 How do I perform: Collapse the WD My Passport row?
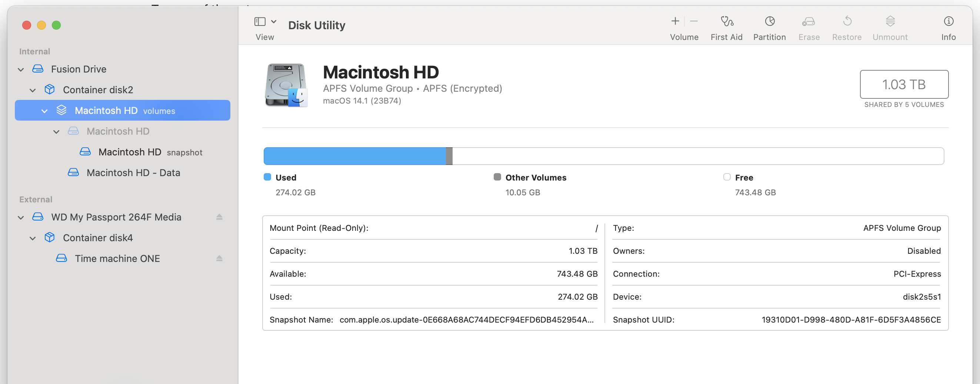pyautogui.click(x=21, y=218)
